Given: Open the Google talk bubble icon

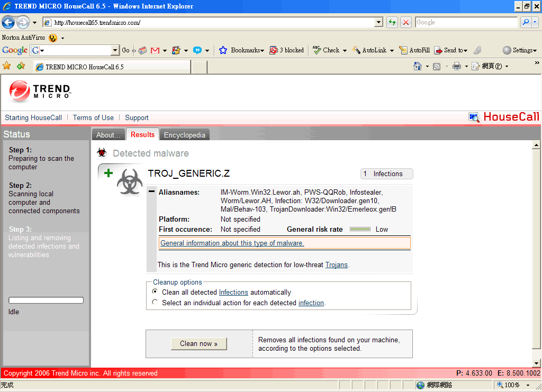Looking at the screenshot, I should tap(197, 50).
